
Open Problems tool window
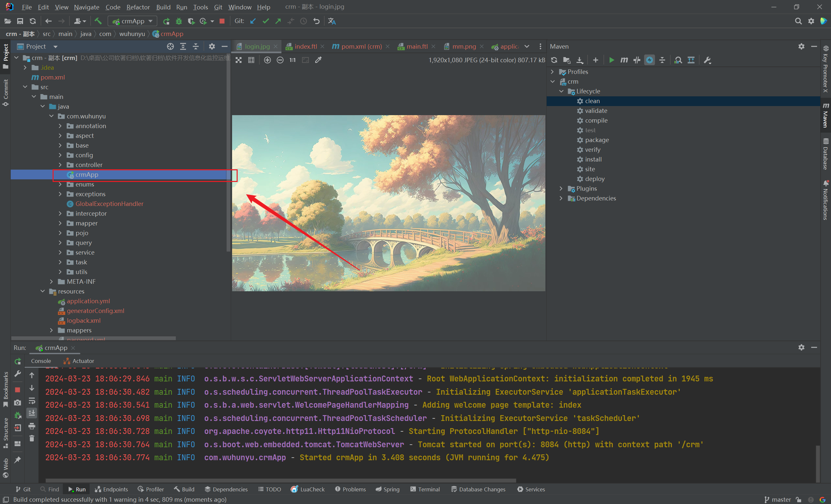[350, 489]
